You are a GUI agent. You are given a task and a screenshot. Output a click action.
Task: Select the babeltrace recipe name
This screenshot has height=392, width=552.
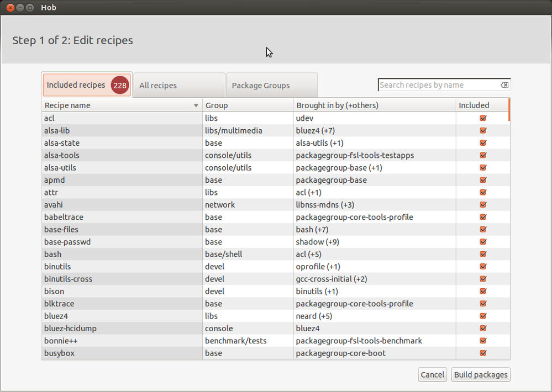pyautogui.click(x=64, y=217)
